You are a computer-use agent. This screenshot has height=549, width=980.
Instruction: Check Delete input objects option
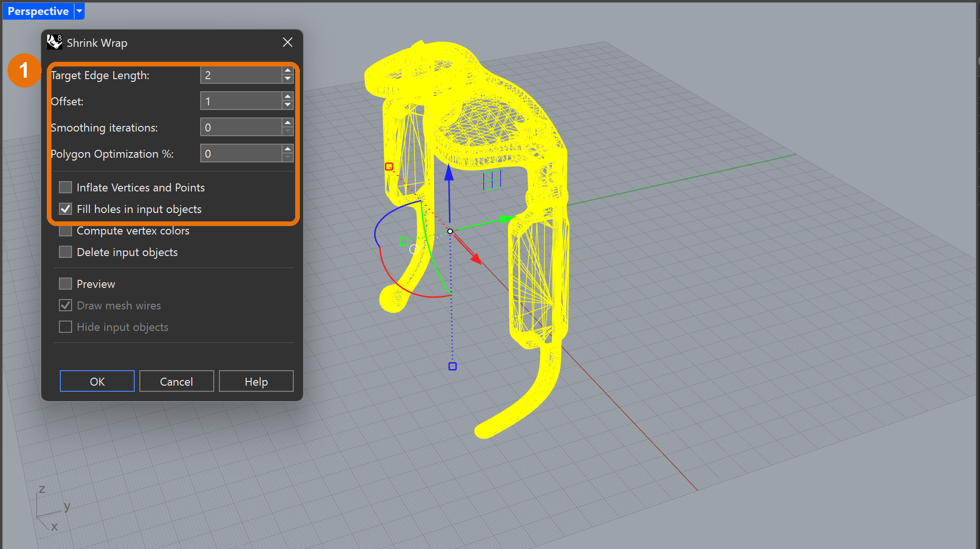click(65, 252)
